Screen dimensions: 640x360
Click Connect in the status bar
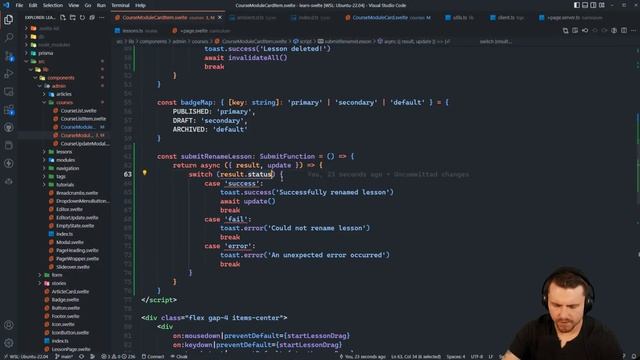(153, 356)
